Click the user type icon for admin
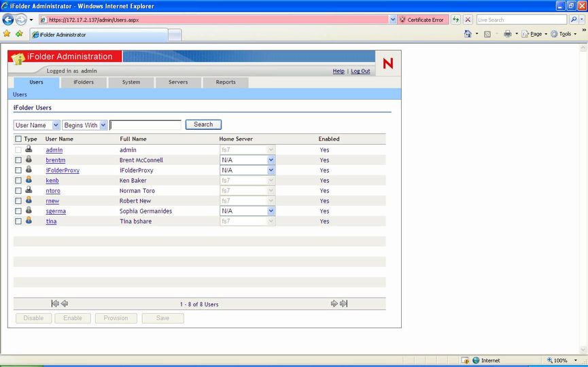The image size is (588, 367). tap(29, 149)
